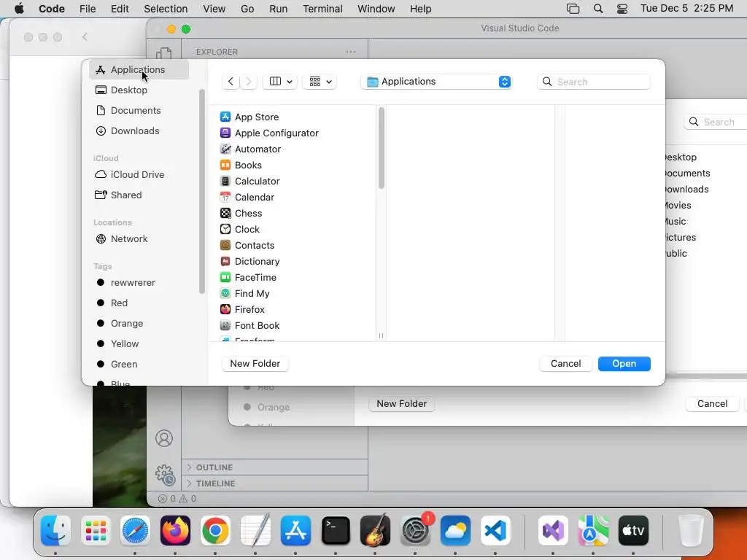
Task: Click the Apple menu logo
Action: 20,9
